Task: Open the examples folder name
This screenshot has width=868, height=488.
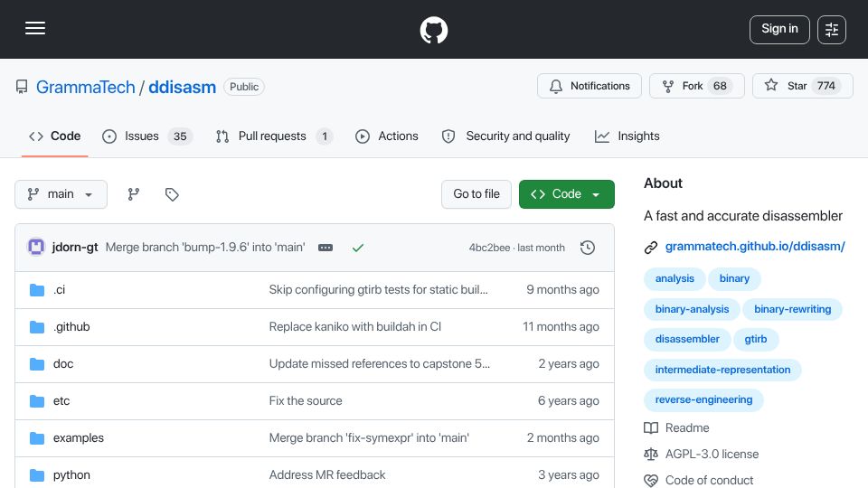Action: (78, 438)
